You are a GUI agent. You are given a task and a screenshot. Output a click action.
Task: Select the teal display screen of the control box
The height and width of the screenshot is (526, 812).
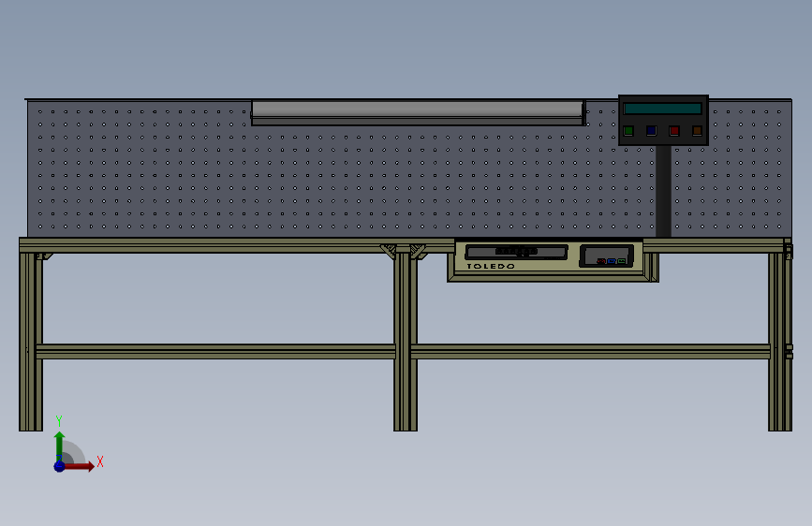tap(663, 109)
